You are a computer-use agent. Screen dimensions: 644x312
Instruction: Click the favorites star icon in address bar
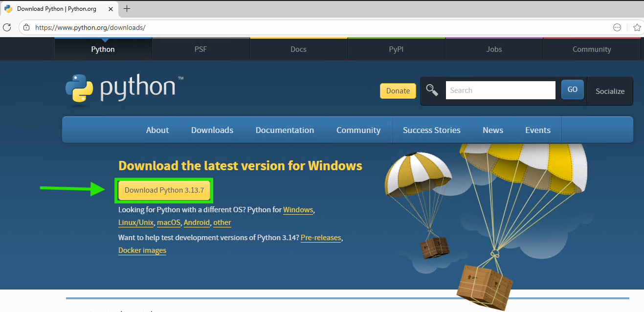point(637,27)
